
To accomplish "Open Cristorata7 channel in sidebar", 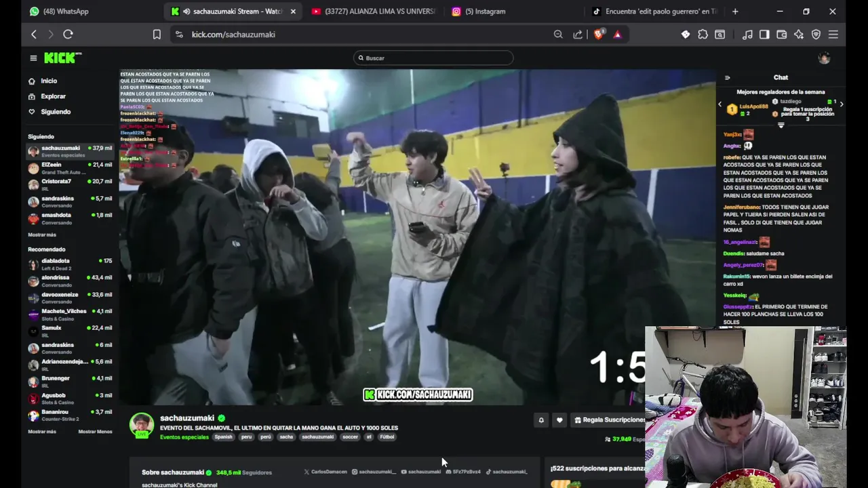I will [70, 184].
